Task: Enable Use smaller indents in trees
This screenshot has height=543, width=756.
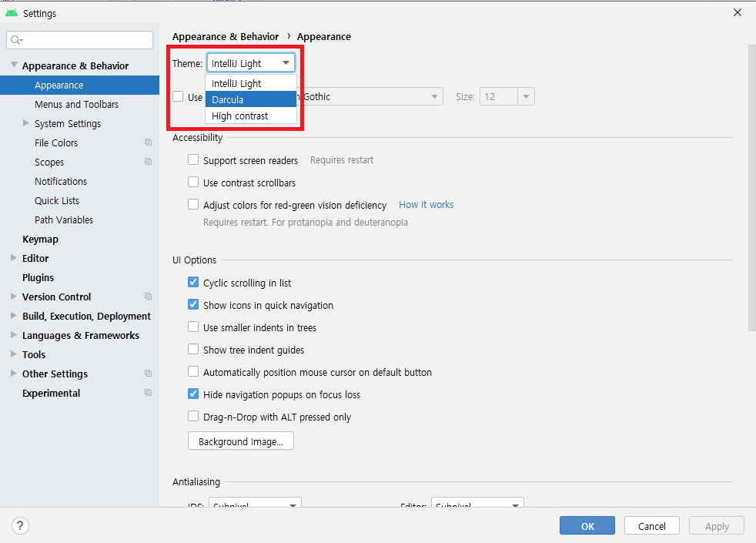Action: (x=193, y=327)
